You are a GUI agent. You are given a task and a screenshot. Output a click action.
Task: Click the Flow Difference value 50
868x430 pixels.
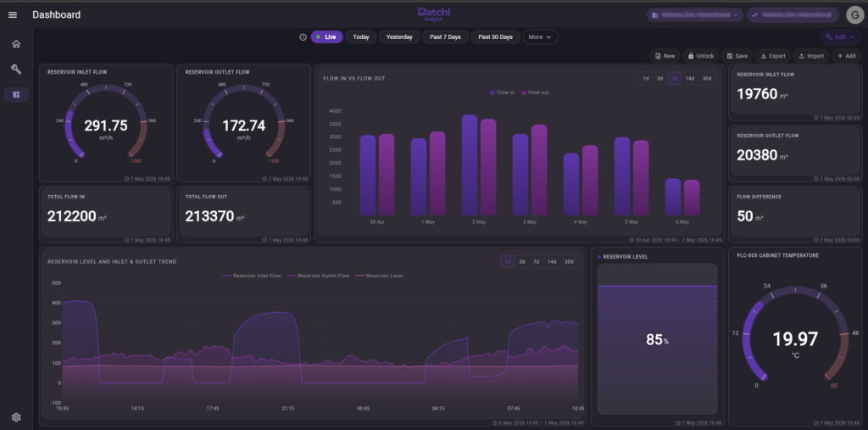[745, 216]
